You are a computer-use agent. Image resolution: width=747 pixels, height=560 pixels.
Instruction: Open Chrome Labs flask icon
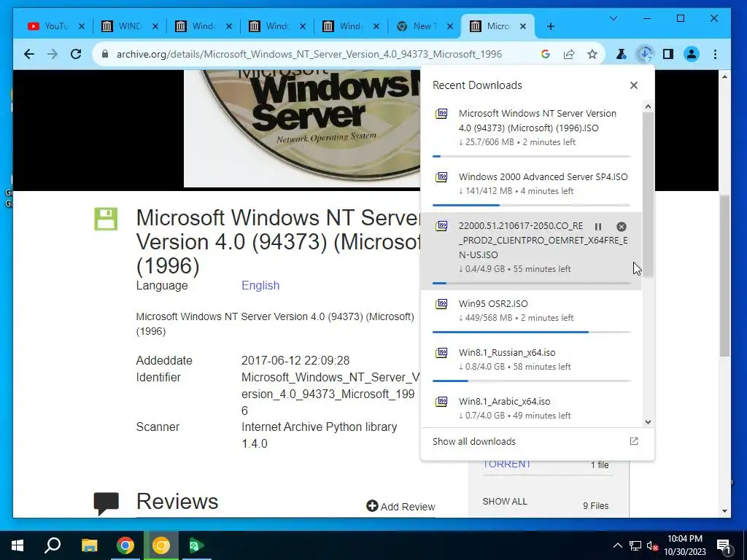(622, 54)
